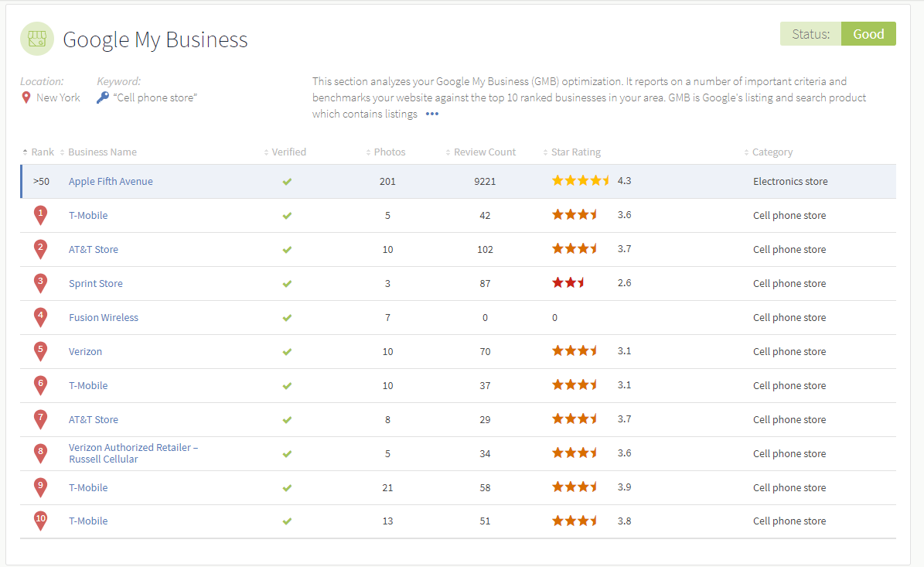Click the verified checkmark for Apple Fifth Avenue

point(287,182)
